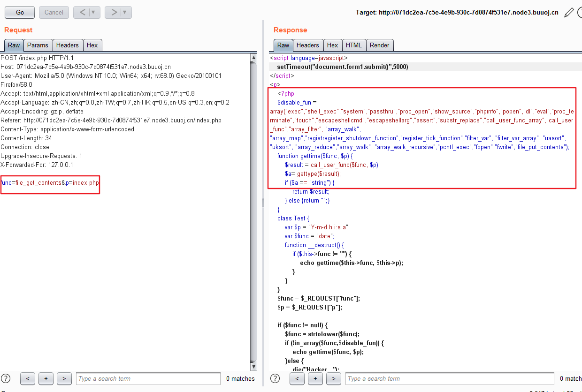Open help icon beside Request search bar
Screen dimensions: 582x392
6,379
